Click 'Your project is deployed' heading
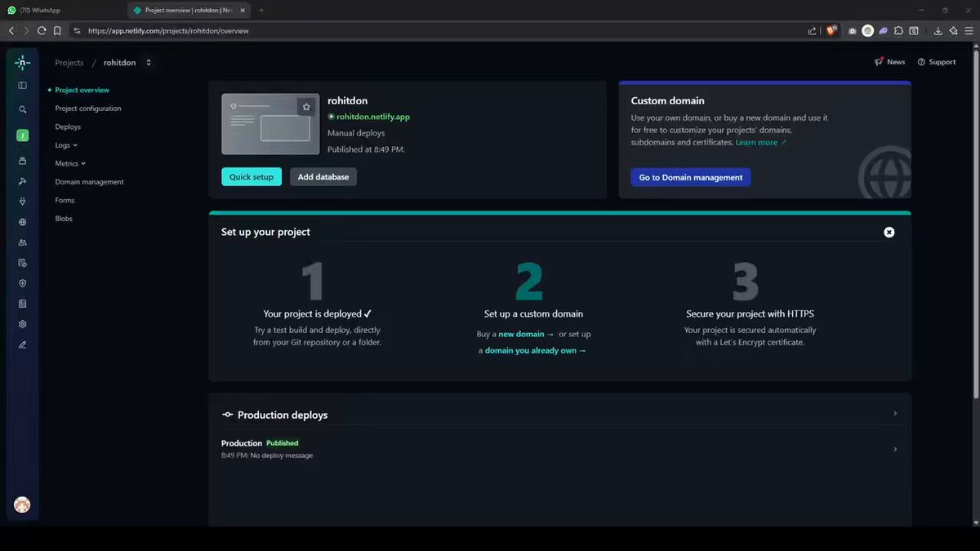The image size is (980, 551). coord(318,313)
